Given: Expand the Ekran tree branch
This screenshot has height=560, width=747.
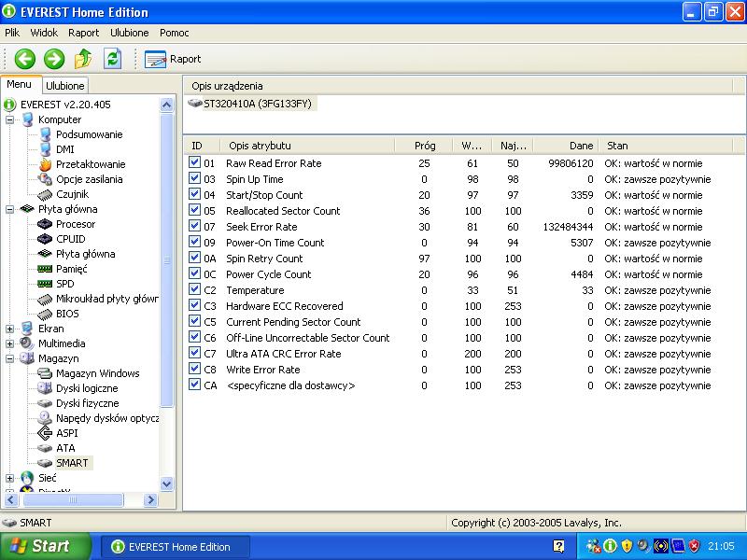Looking at the screenshot, I should point(10,329).
